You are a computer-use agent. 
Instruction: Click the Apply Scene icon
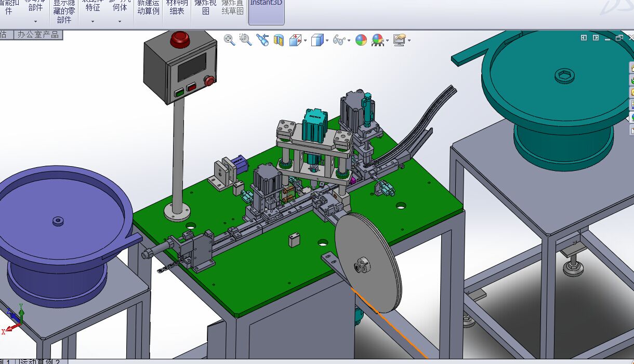coord(377,40)
